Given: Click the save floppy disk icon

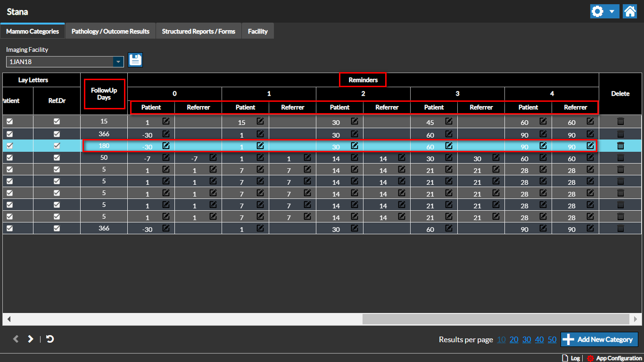Looking at the screenshot, I should click(x=135, y=60).
